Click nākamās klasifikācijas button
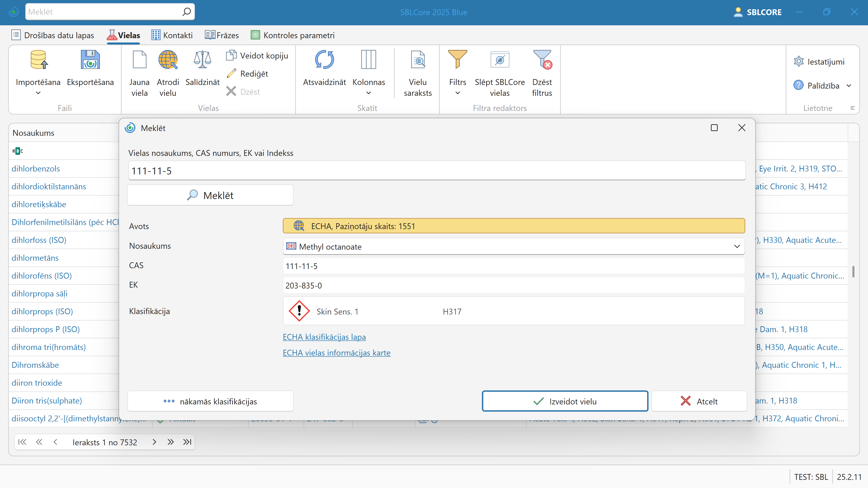This screenshot has width=868, height=488. coord(210,401)
